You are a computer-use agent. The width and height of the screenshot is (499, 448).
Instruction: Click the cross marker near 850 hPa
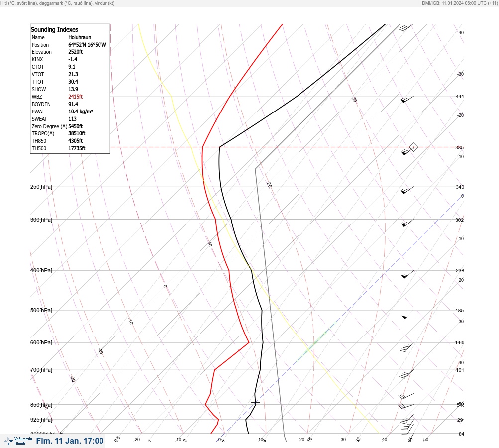[255, 403]
